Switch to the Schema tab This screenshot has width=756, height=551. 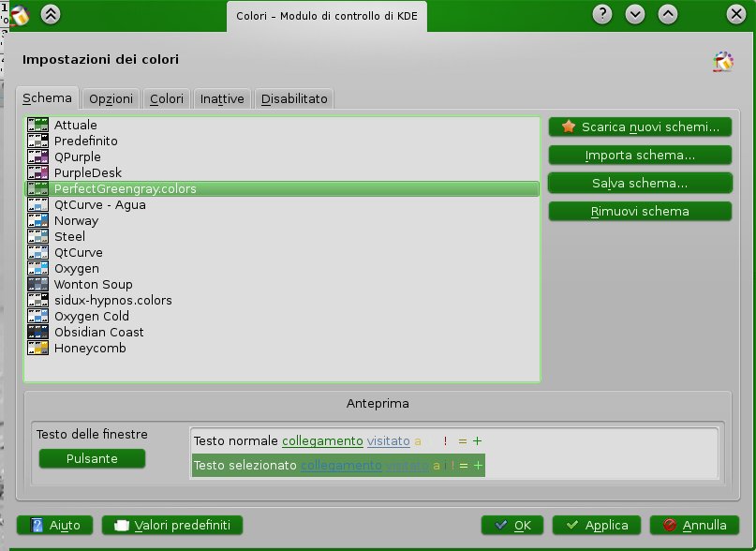(x=47, y=98)
